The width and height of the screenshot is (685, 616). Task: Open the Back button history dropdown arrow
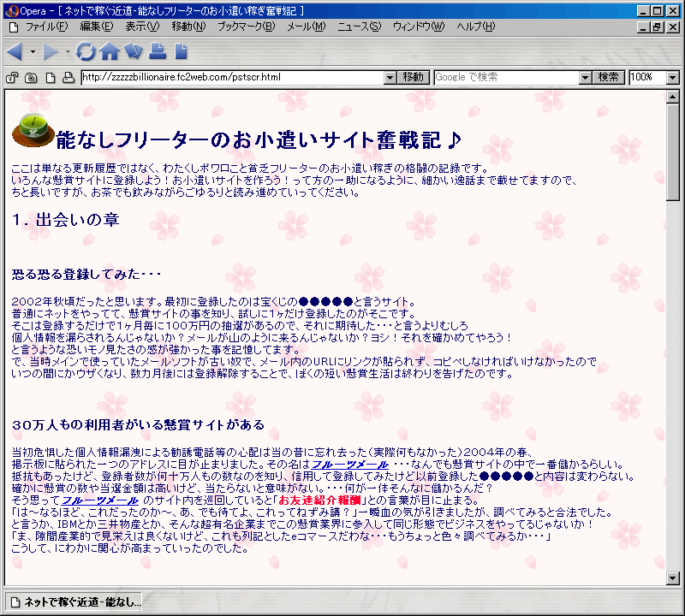33,51
